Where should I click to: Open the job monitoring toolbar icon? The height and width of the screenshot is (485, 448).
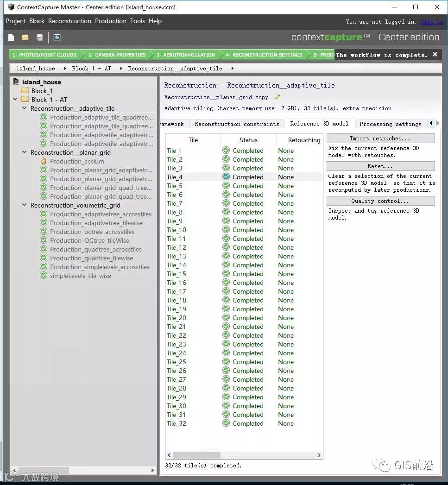(57, 38)
